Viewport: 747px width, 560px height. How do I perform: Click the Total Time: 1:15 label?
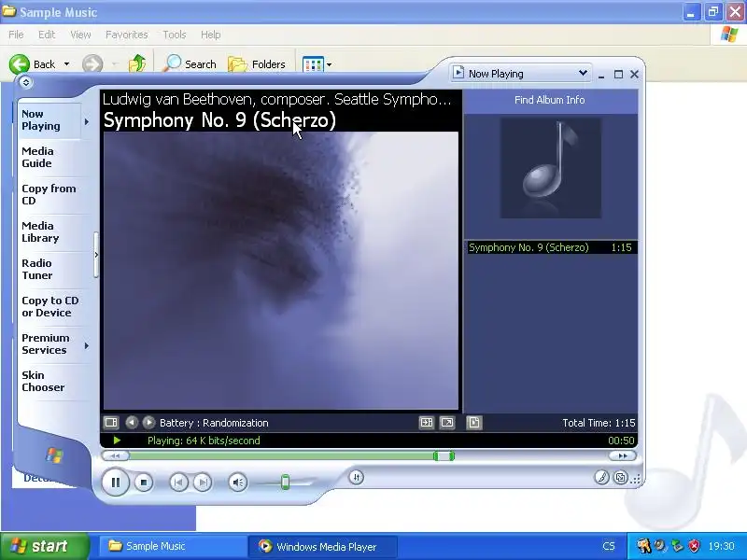[x=599, y=423]
